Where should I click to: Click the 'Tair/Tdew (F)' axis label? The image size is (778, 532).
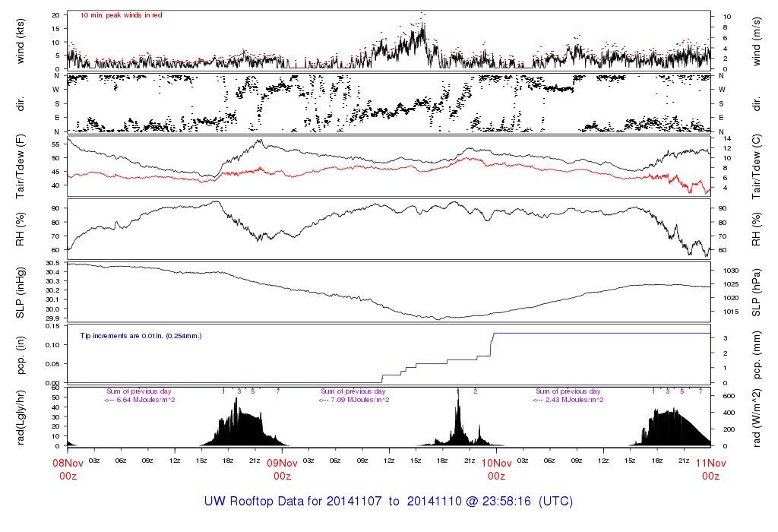pos(20,166)
